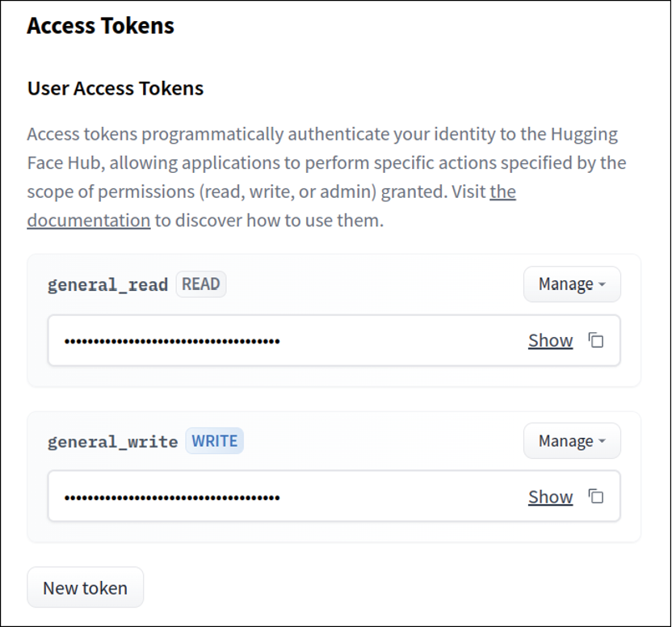
Task: Reveal the general_write token value
Action: tap(550, 496)
